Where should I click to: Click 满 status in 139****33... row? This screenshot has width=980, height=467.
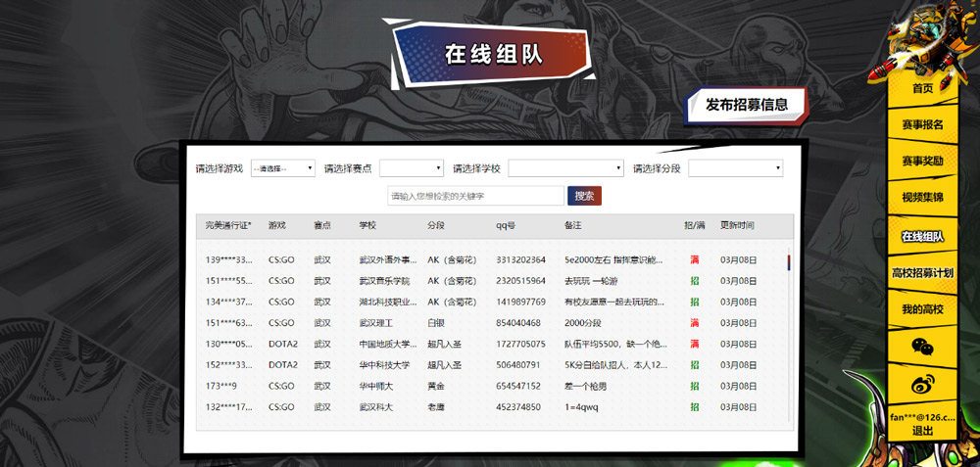(x=695, y=259)
